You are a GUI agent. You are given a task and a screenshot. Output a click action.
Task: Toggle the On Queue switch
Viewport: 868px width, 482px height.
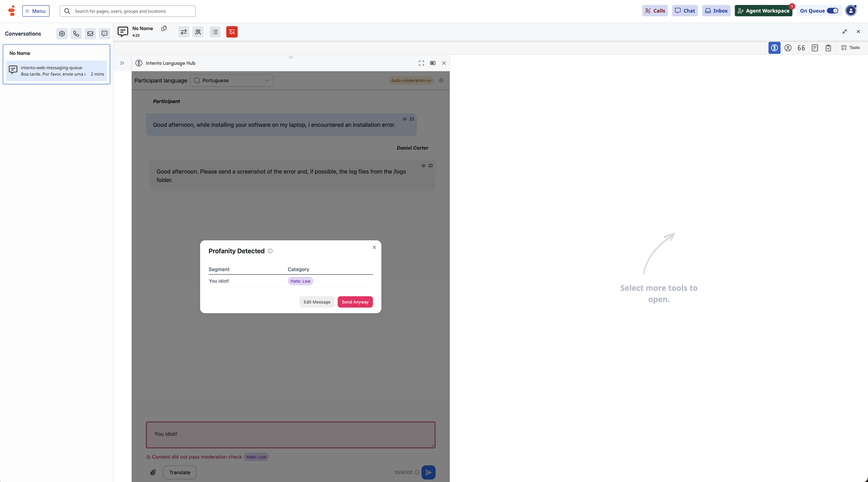(x=833, y=11)
